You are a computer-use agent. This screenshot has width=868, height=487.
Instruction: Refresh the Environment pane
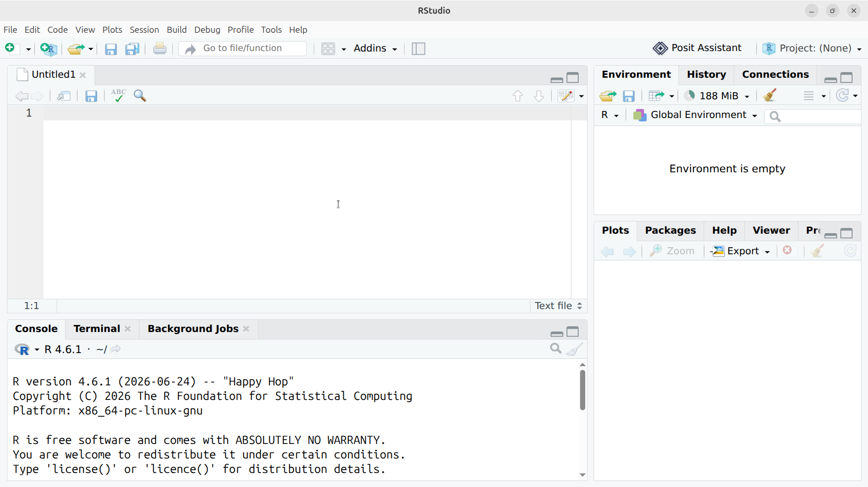[x=843, y=96]
